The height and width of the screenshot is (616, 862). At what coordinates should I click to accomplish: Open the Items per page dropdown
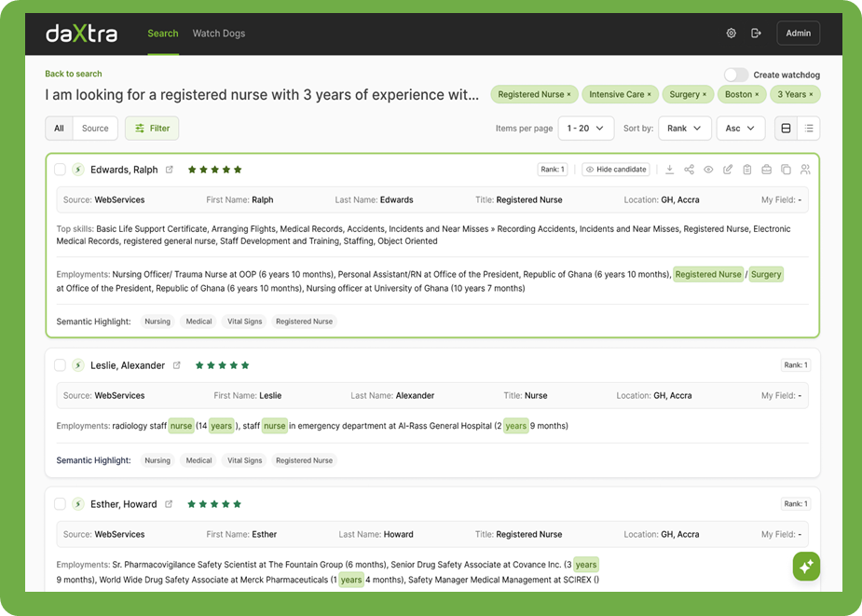[585, 129]
